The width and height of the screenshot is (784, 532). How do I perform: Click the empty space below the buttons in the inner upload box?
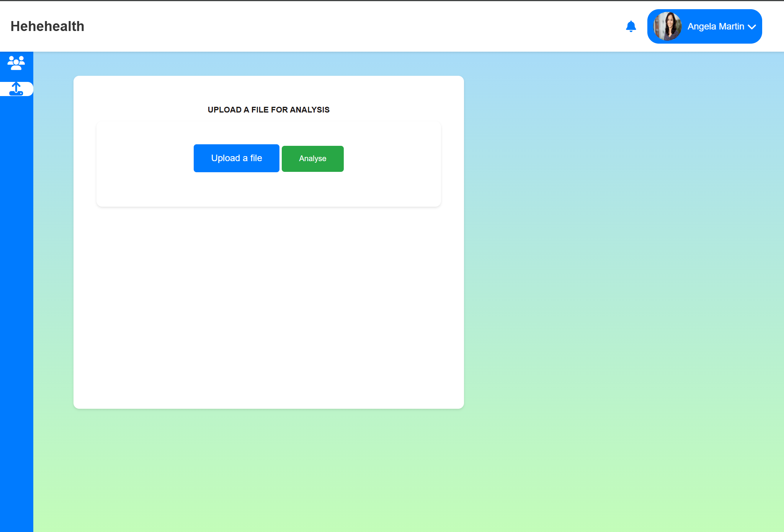click(268, 190)
